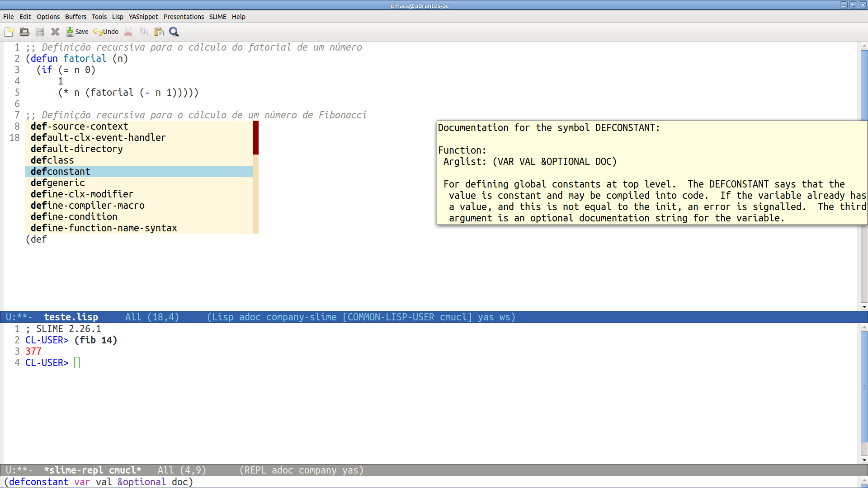Open the SLIME menu
The width and height of the screenshot is (868, 488).
[217, 17]
